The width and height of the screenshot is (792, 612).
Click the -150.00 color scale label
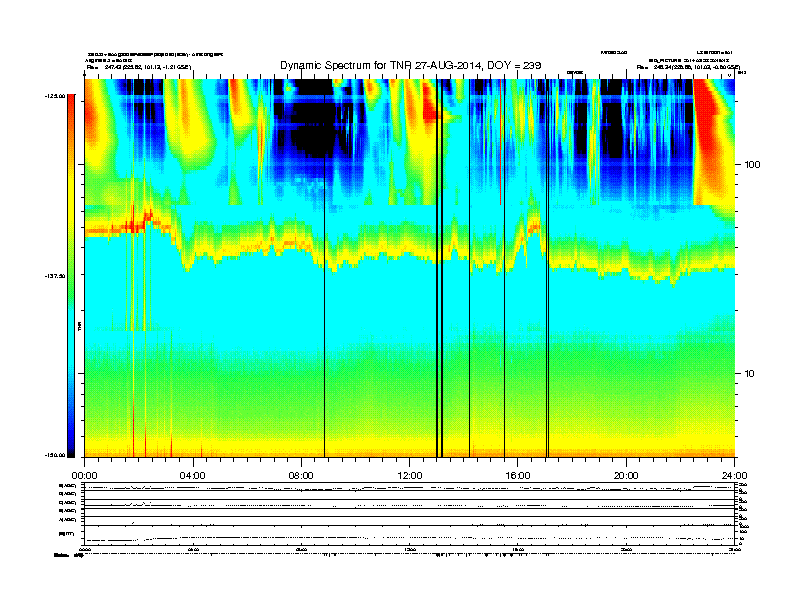coord(55,455)
